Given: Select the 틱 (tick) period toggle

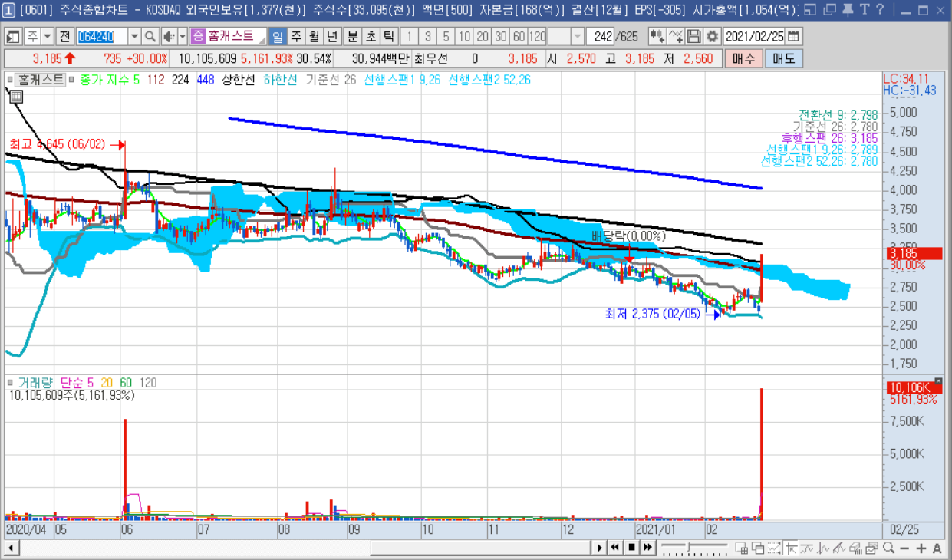Looking at the screenshot, I should pos(389,37).
